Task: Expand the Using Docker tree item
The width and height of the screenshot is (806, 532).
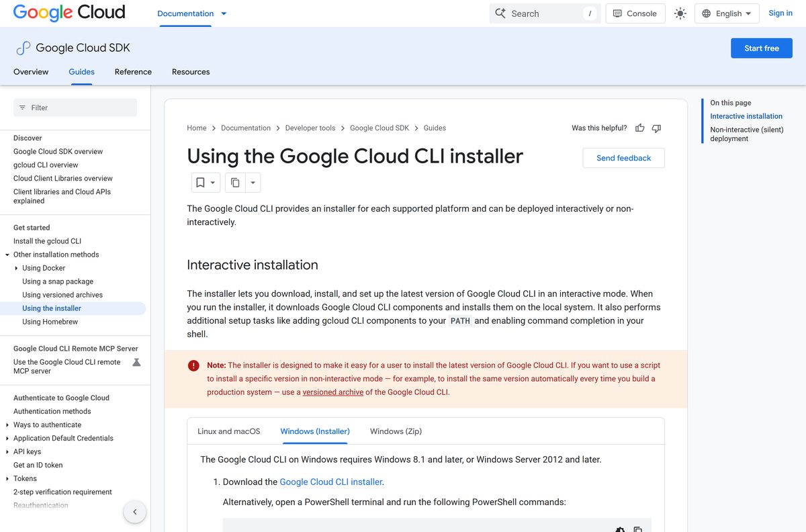Action: coord(16,268)
